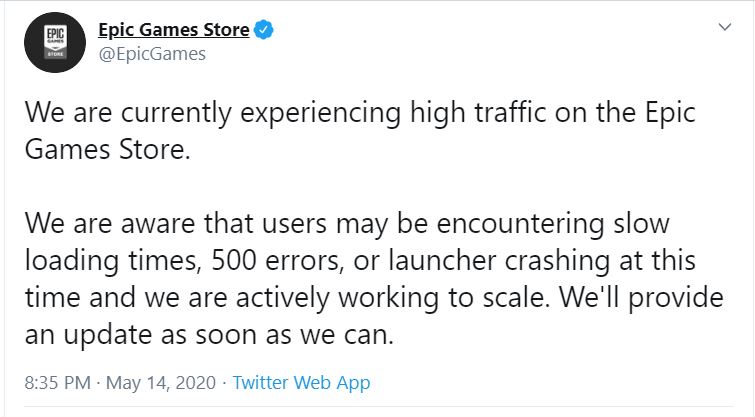Click the @EpicGames handle

click(151, 54)
